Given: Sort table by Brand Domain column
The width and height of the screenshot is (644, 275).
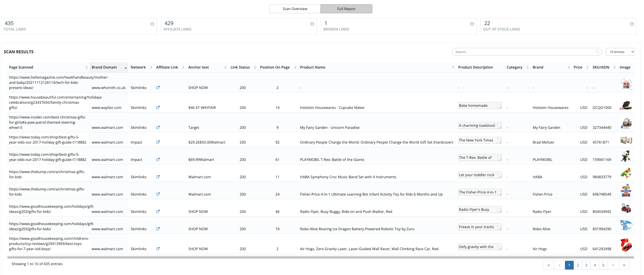Looking at the screenshot, I should click(x=108, y=67).
